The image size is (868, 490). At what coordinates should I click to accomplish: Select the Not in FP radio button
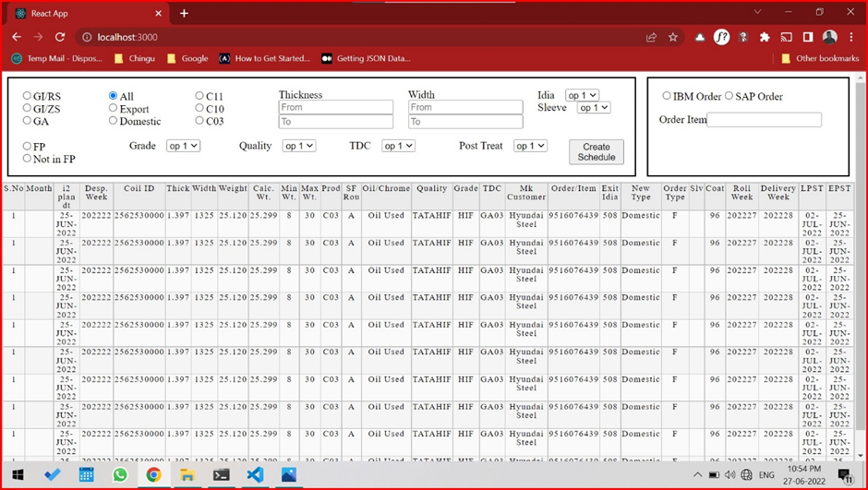click(x=27, y=158)
